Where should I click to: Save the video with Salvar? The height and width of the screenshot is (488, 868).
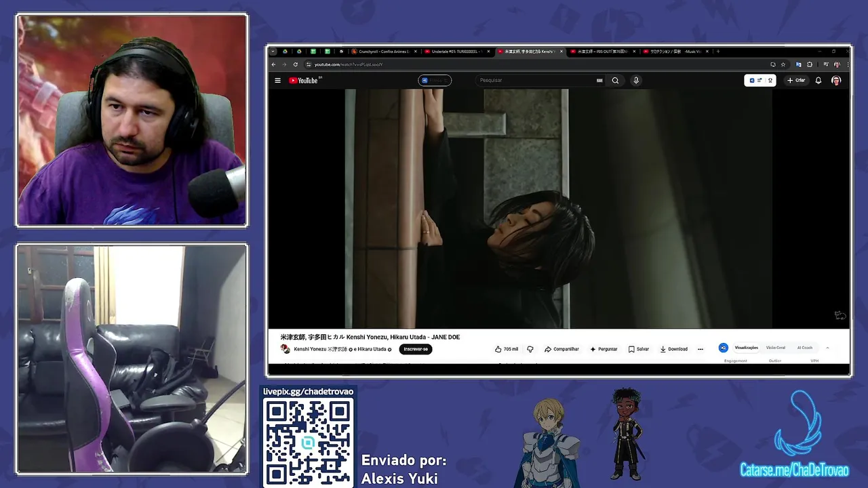point(639,349)
